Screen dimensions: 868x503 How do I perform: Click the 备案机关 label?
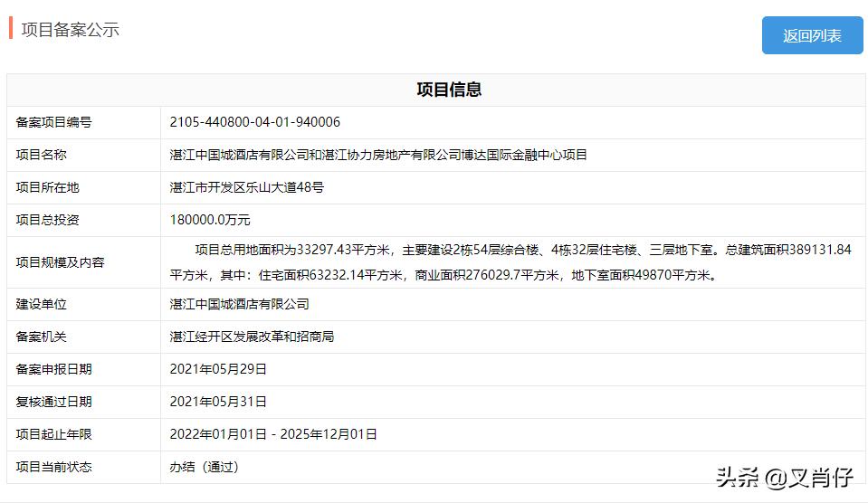(x=41, y=337)
